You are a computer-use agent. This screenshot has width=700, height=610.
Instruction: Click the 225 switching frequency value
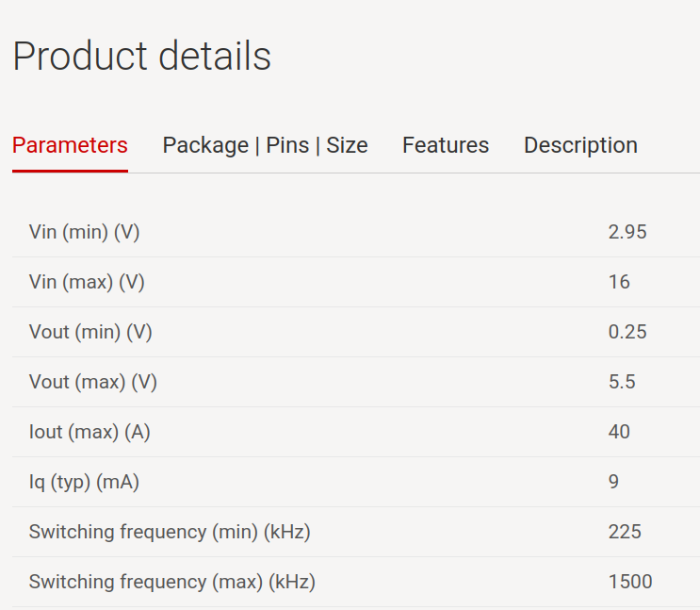point(625,533)
